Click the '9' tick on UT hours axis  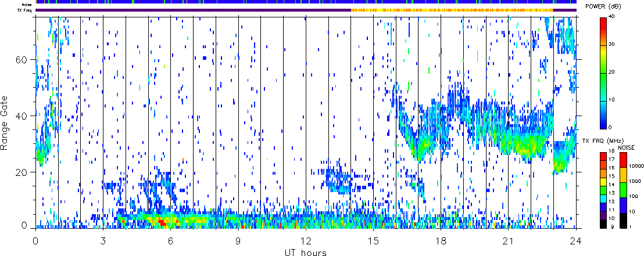[x=238, y=241]
